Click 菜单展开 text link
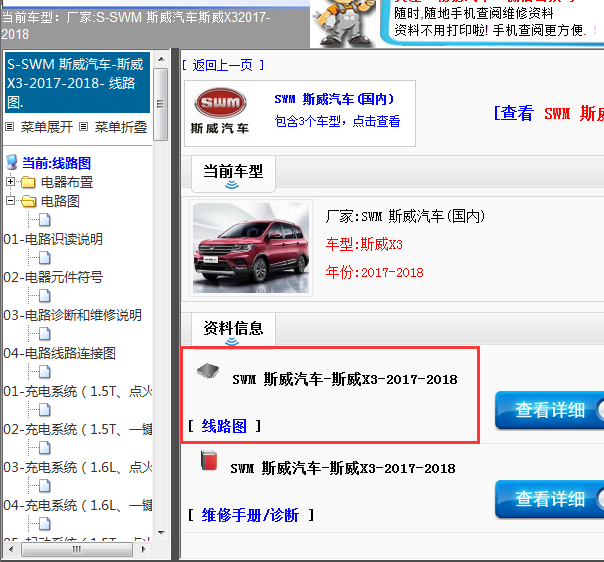 [47, 127]
